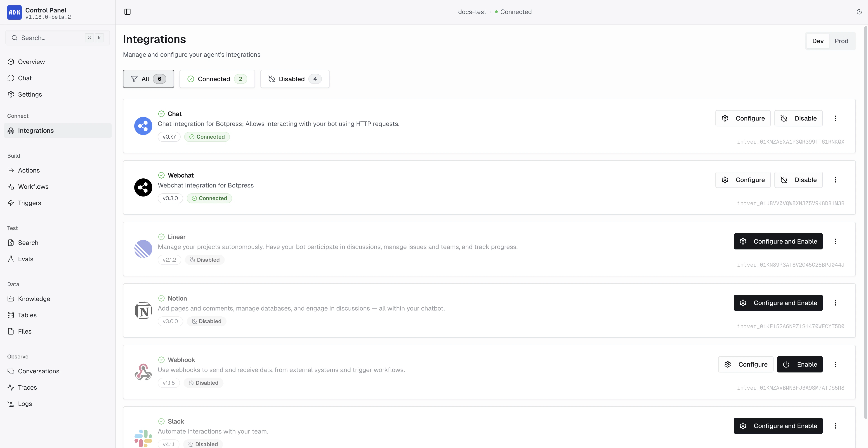Configure the Chat integration

[x=743, y=118]
